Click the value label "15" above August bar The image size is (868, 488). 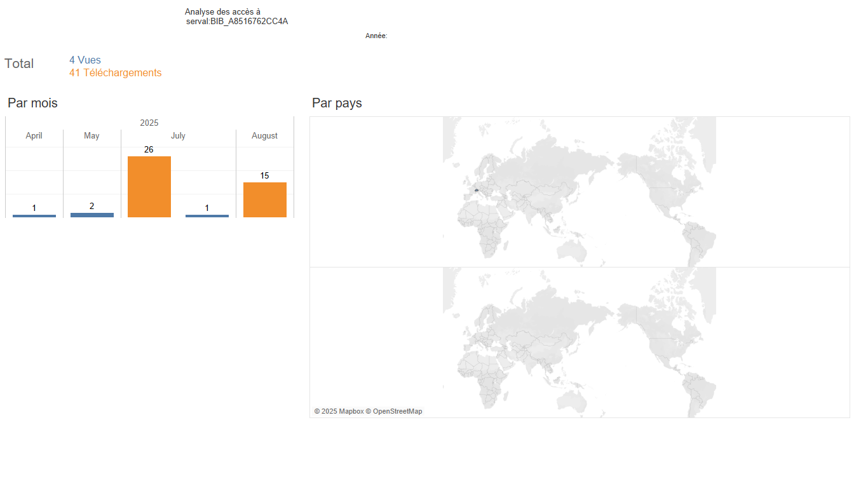[x=265, y=175]
